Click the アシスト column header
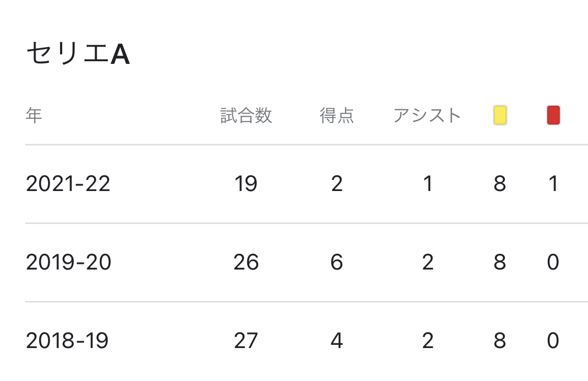 pyautogui.click(x=428, y=115)
